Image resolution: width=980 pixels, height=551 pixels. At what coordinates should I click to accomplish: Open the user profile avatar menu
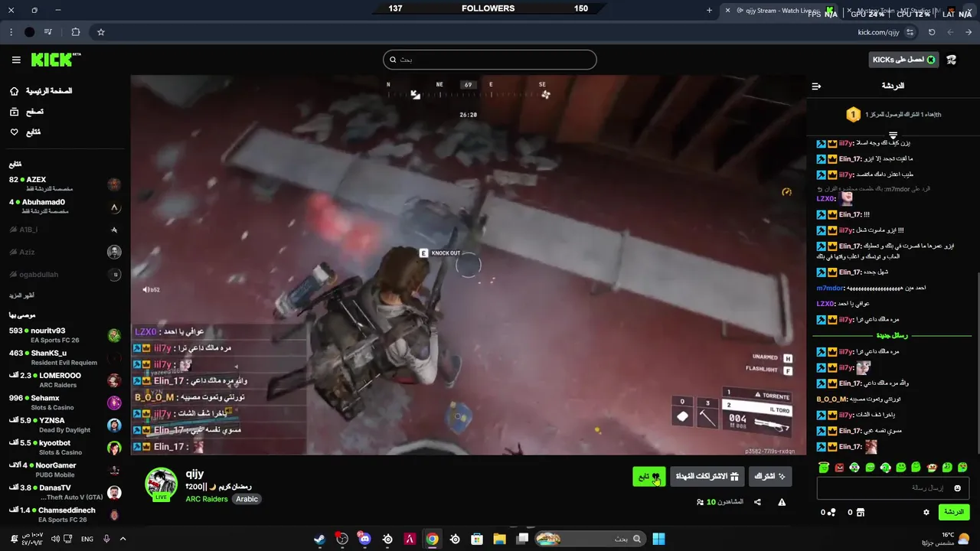(952, 60)
